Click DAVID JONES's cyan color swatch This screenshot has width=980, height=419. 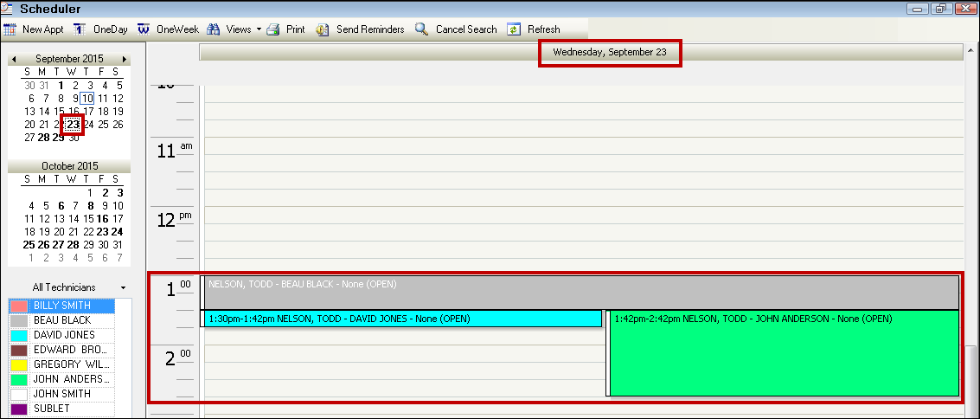coord(19,335)
